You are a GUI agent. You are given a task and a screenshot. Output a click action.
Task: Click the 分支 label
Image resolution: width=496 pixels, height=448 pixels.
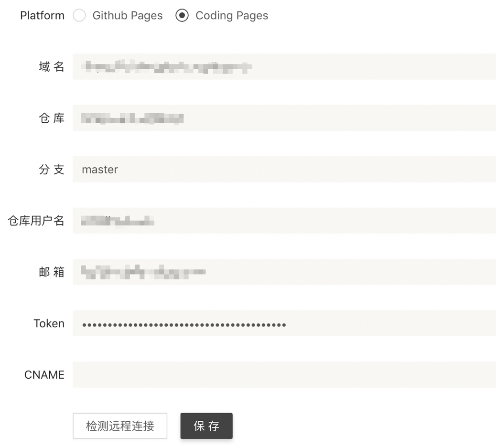pos(51,169)
